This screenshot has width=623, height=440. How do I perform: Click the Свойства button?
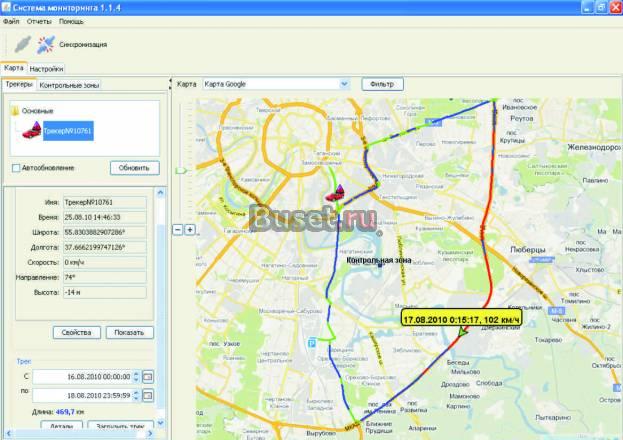[77, 332]
